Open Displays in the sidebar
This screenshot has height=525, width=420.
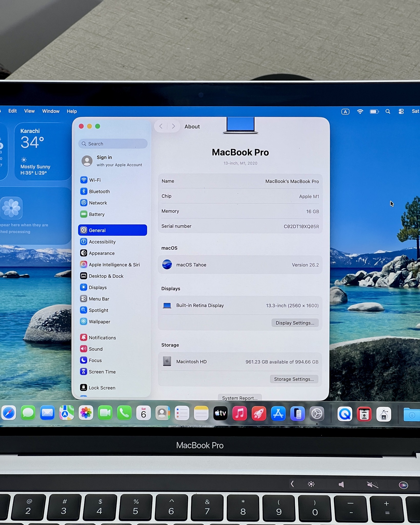tap(113, 287)
